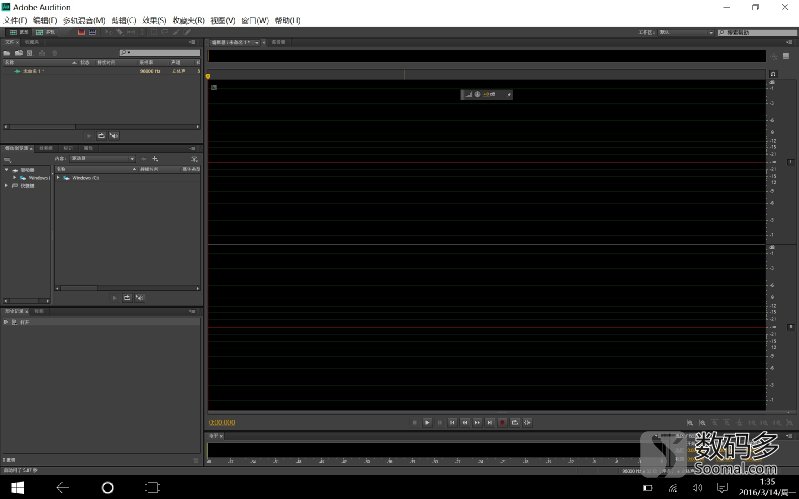The image size is (799, 499).
Task: Open Task View on the taskbar
Action: [152, 488]
